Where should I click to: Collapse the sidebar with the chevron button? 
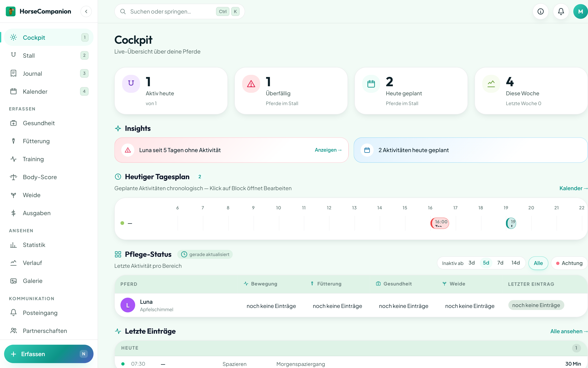pos(86,11)
